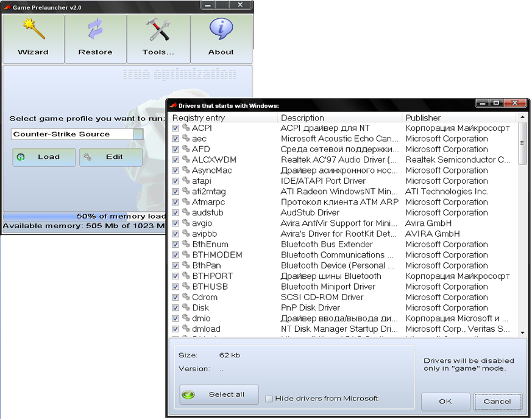Click the 'Bluetooth Bus Extender' description
The image size is (532, 420).
click(327, 245)
